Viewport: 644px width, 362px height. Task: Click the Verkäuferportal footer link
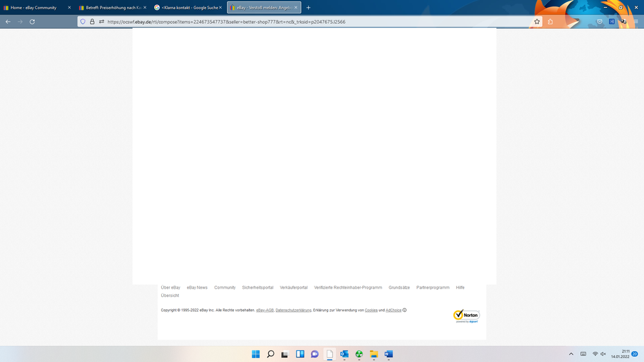point(293,287)
